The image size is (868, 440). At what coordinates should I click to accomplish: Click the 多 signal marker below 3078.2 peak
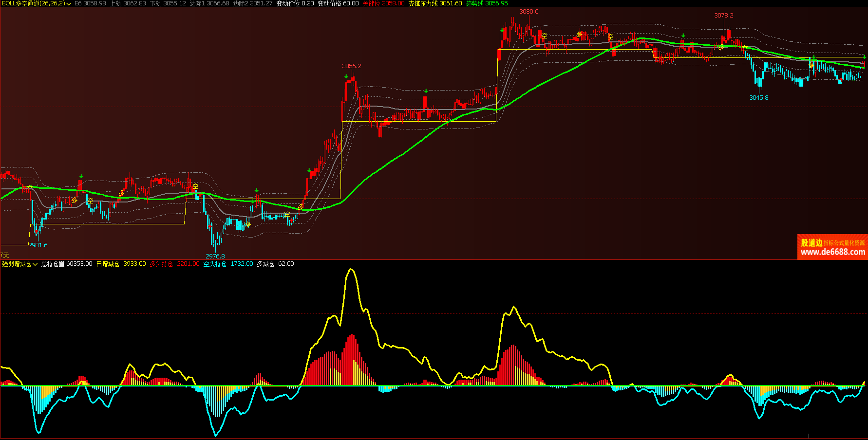[x=721, y=47]
